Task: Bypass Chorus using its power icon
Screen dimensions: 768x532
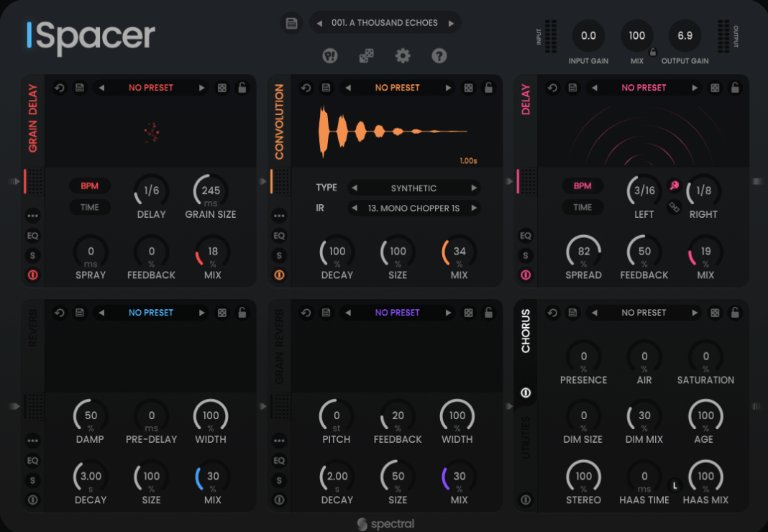Action: pos(526,393)
